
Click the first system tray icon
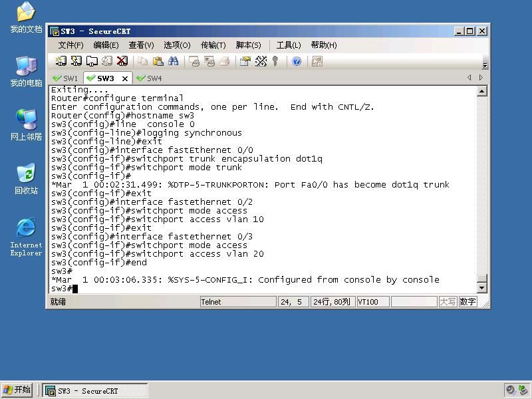click(x=509, y=390)
